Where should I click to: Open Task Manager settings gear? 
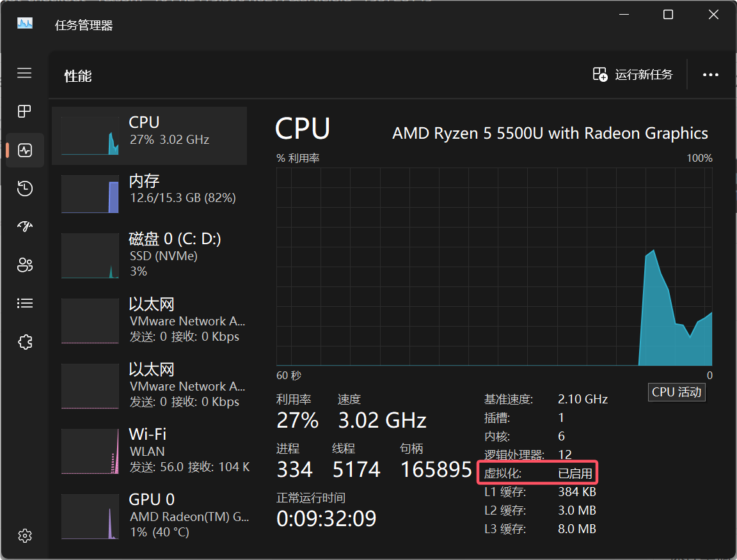pyautogui.click(x=25, y=536)
